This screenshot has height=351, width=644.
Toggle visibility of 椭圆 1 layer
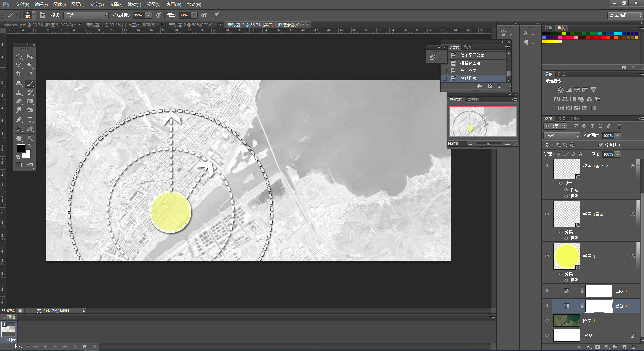click(x=547, y=256)
